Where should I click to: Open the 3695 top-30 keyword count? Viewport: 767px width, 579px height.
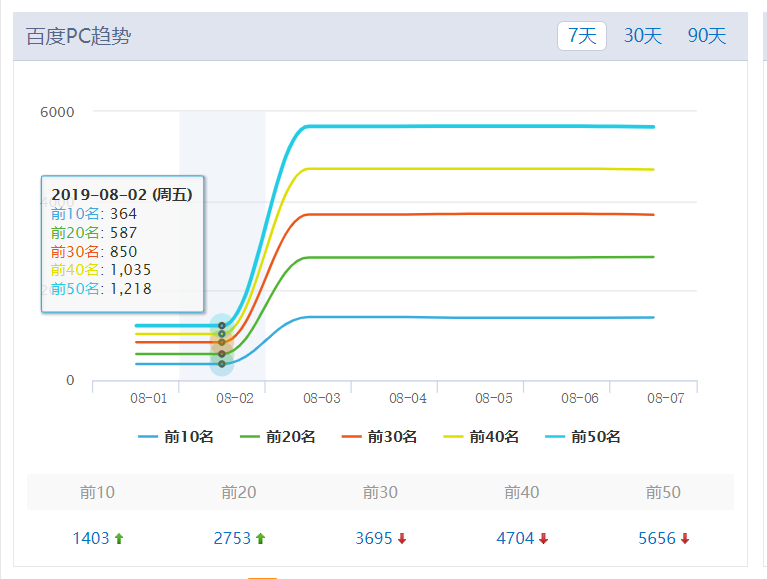pyautogui.click(x=374, y=538)
